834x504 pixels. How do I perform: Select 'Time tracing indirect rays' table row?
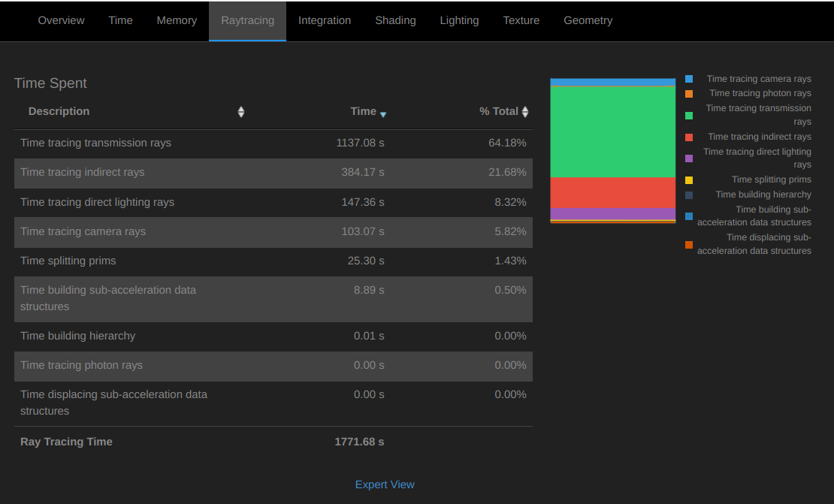(273, 173)
